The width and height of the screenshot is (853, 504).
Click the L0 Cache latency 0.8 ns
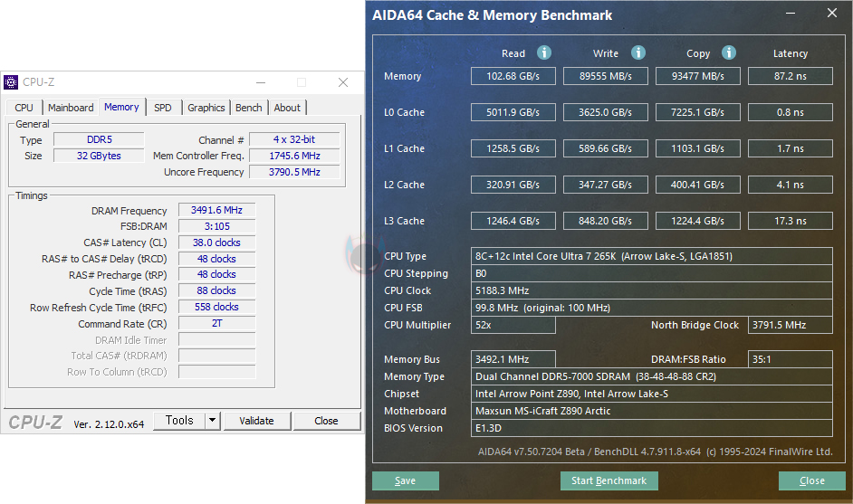tap(791, 112)
